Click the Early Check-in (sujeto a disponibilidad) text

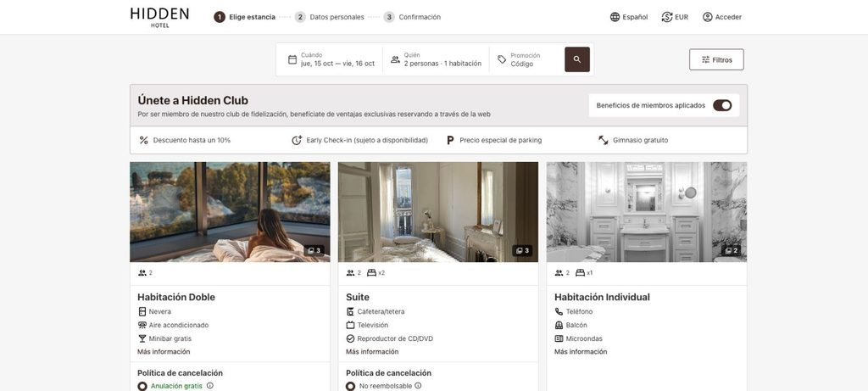pos(367,140)
